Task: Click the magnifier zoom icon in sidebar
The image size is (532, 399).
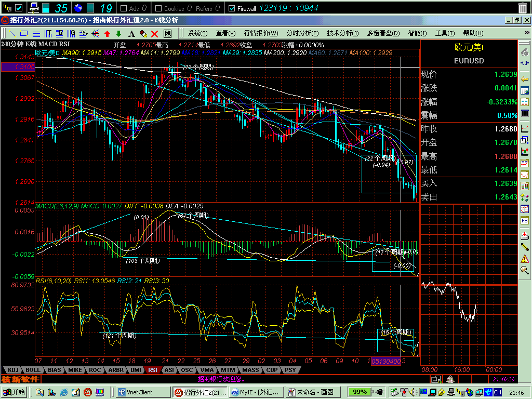Action: [x=525, y=270]
